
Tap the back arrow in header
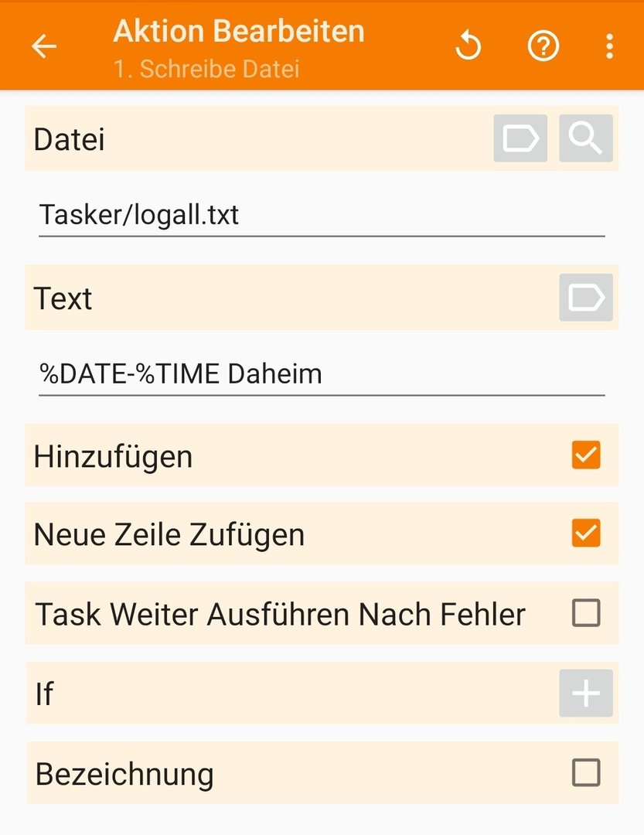[x=44, y=46]
